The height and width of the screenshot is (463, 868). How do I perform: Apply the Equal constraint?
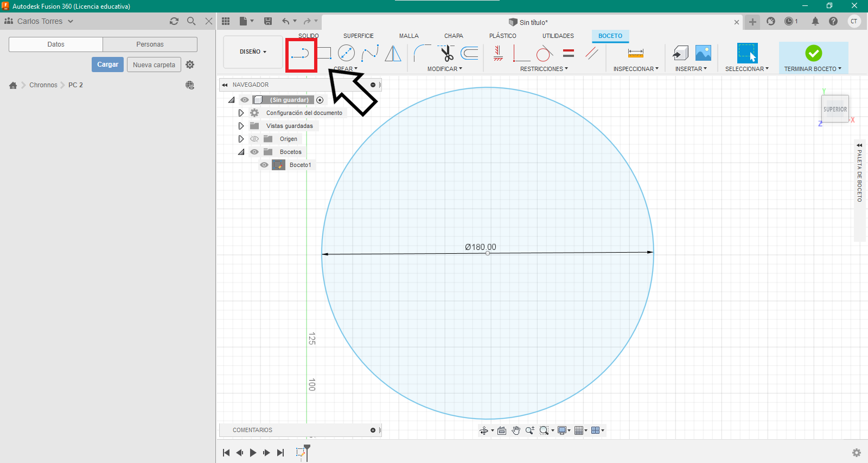click(x=569, y=53)
